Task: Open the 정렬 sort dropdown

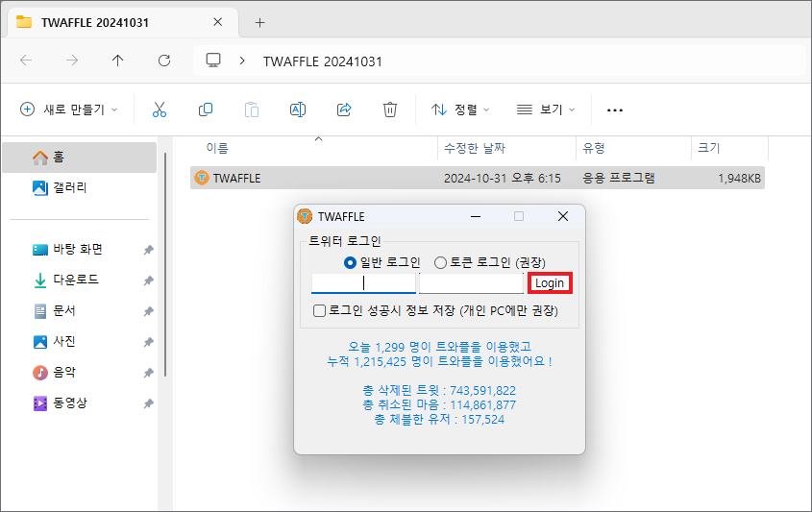Action: (x=460, y=110)
